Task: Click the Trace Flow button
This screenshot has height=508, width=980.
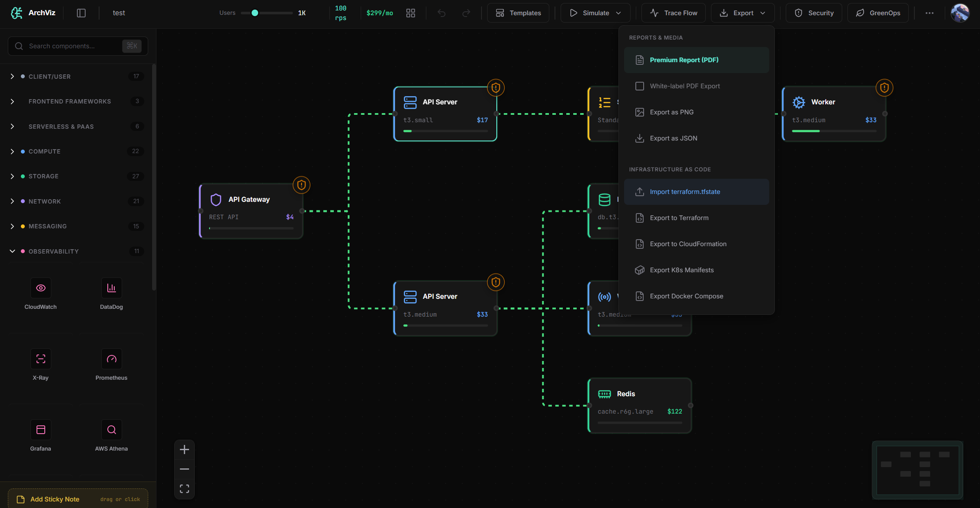Action: click(674, 13)
